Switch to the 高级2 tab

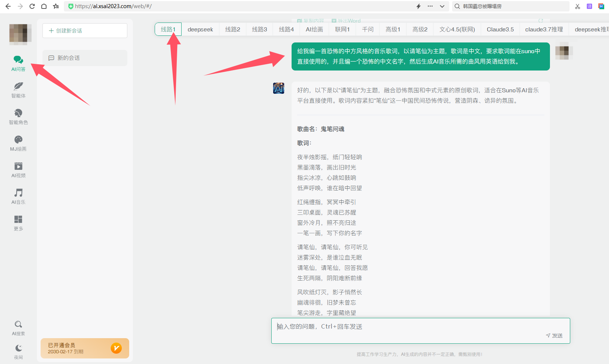(420, 29)
